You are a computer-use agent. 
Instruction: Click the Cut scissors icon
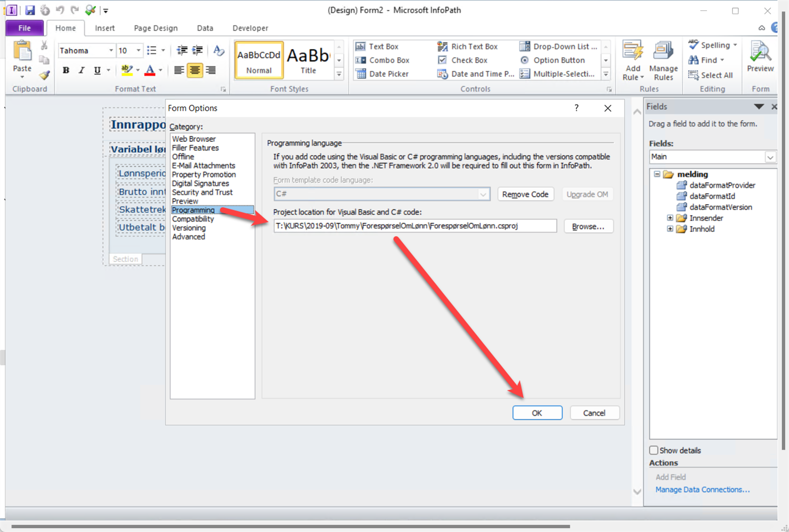(x=44, y=45)
